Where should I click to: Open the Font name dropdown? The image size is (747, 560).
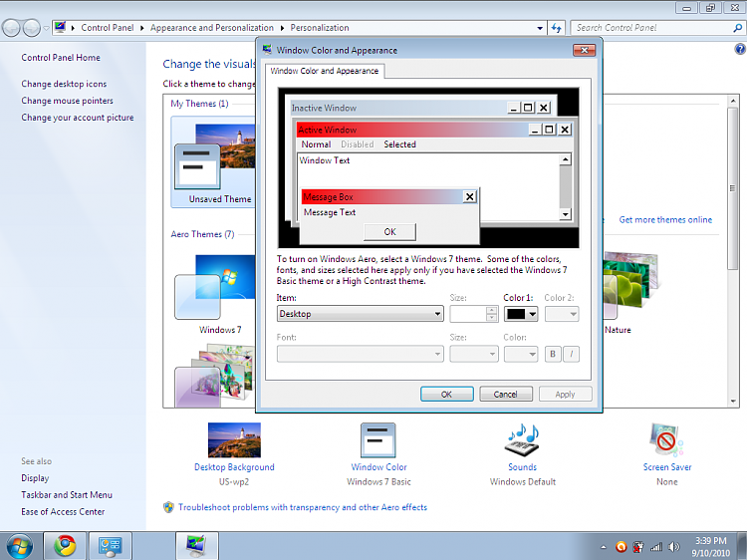[x=361, y=354]
